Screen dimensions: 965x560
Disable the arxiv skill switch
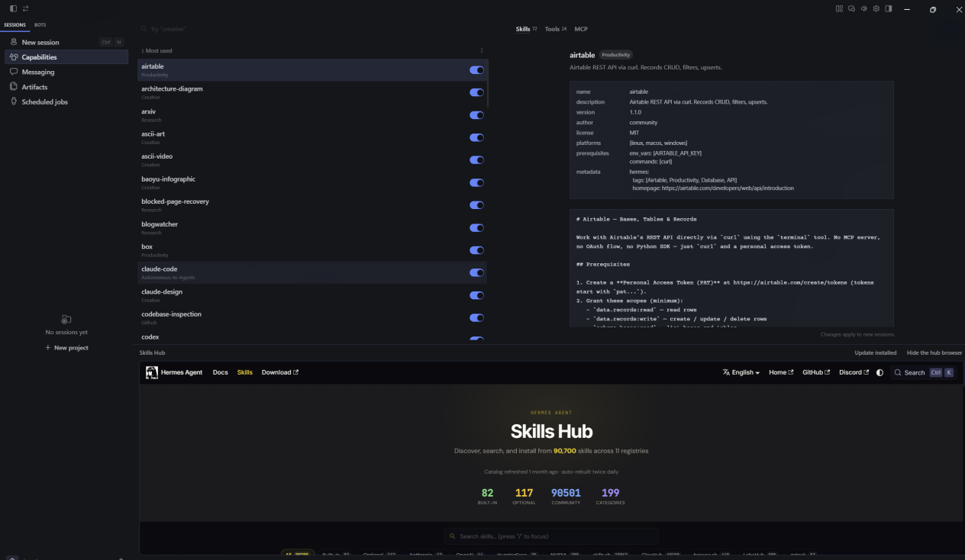(476, 115)
